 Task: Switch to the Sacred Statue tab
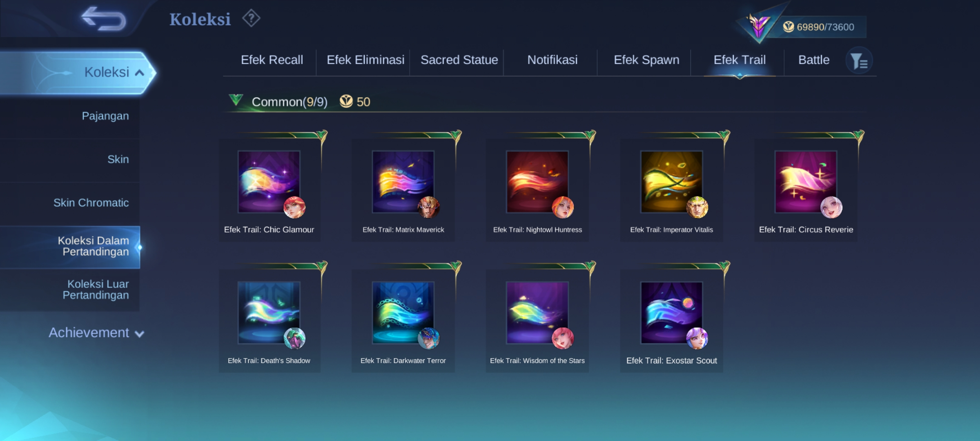click(x=459, y=60)
